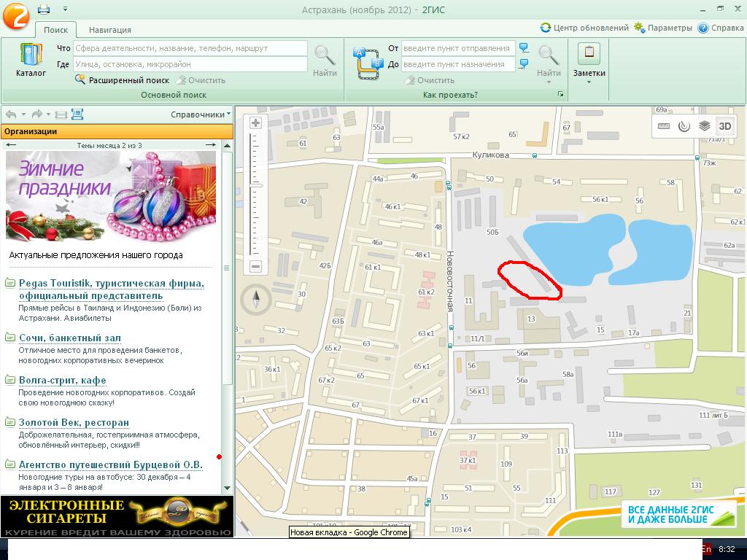
Task: Go back in the directory panel history
Action: [11, 114]
